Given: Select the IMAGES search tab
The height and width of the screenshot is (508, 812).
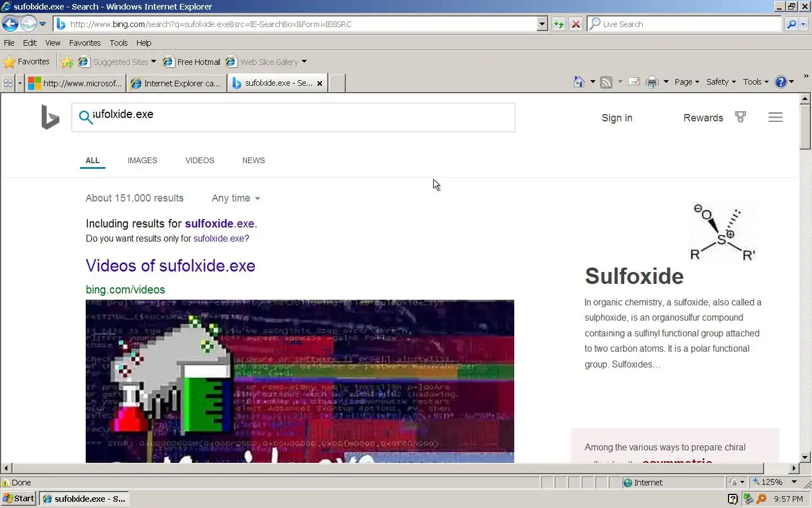Looking at the screenshot, I should (142, 160).
